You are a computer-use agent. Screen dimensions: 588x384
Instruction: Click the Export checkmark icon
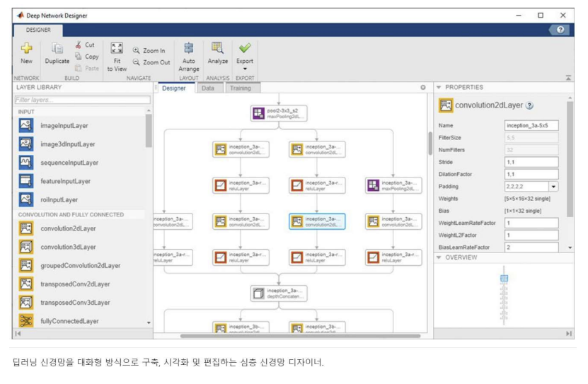tap(245, 48)
